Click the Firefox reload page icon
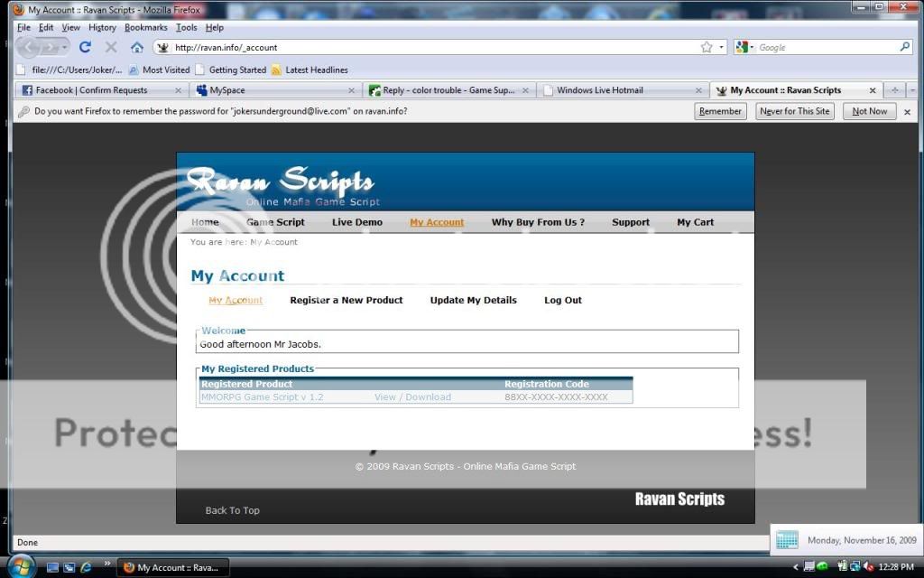 tap(86, 47)
